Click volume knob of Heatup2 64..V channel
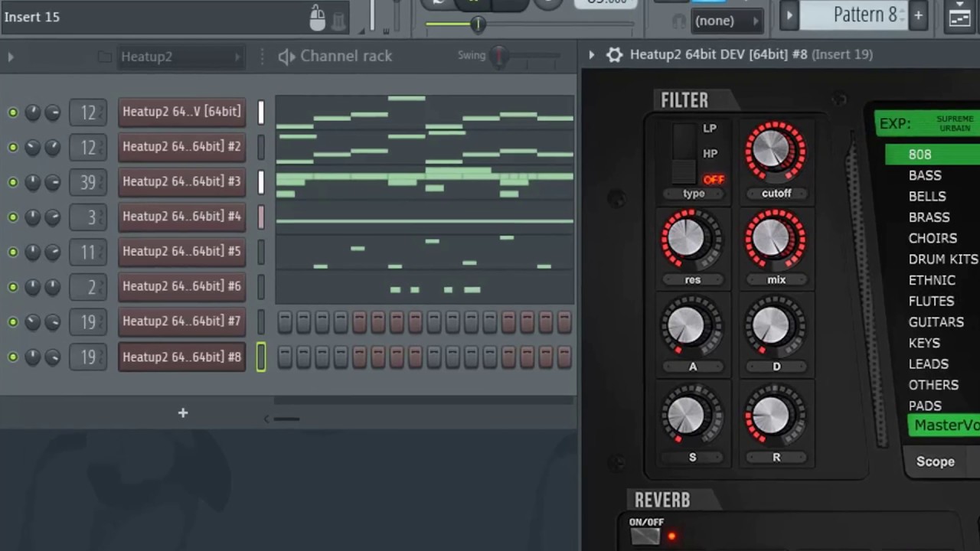This screenshot has width=980, height=551. pos(52,112)
